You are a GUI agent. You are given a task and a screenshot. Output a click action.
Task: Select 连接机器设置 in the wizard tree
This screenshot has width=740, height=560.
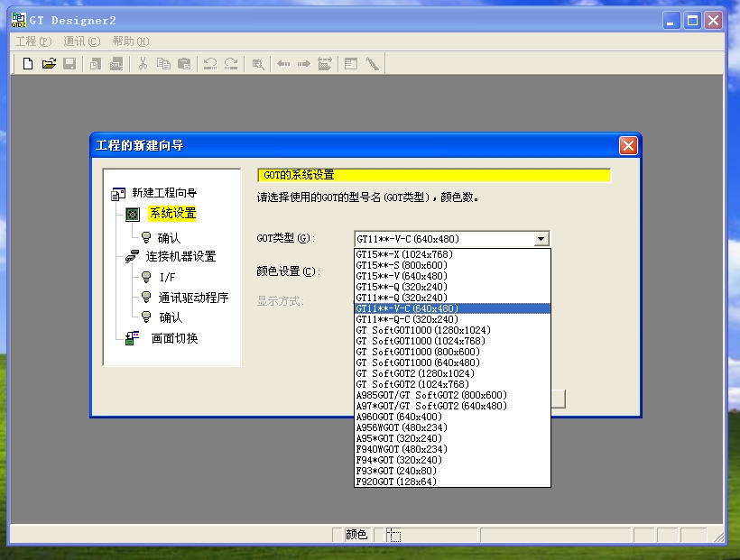(180, 256)
